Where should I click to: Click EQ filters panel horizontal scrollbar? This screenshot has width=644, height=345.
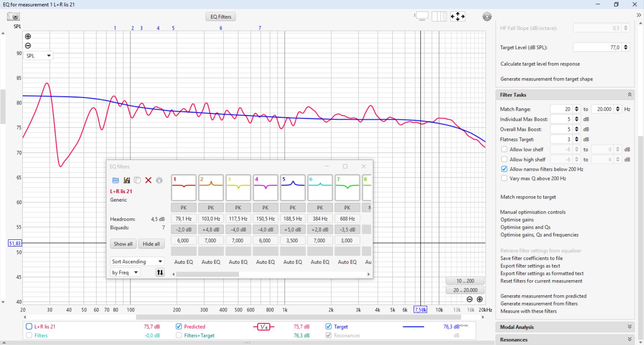tap(207, 274)
